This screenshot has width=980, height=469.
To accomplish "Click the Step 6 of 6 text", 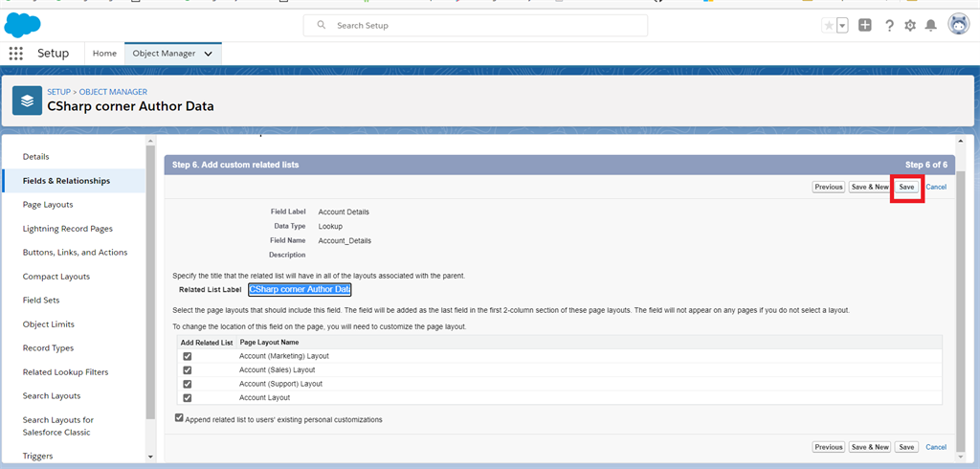I will pos(926,165).
